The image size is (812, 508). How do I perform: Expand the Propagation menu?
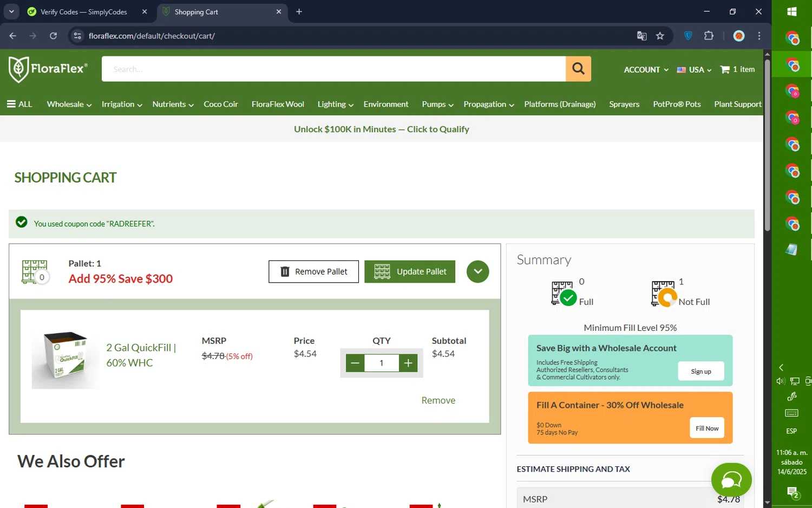tap(489, 104)
